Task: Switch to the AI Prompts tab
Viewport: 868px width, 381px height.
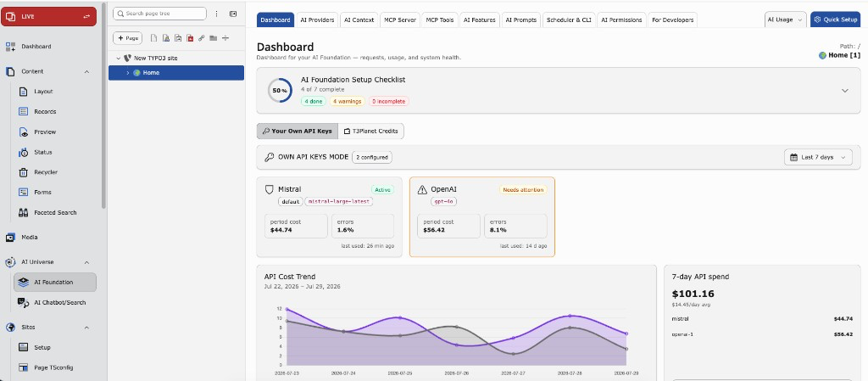Action: click(x=521, y=20)
